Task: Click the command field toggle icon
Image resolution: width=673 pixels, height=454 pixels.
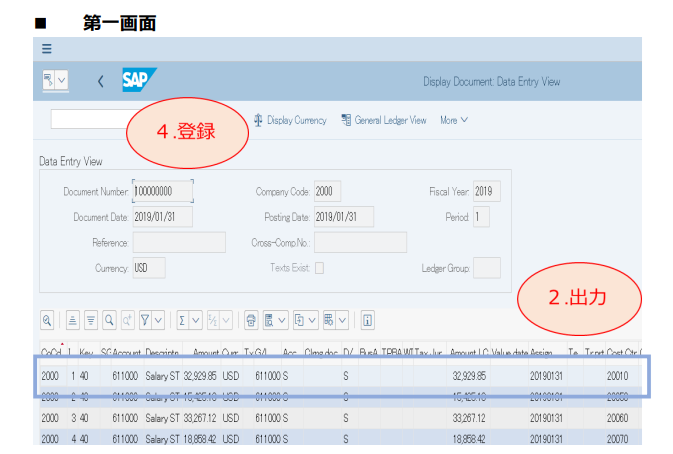Action: click(x=49, y=80)
